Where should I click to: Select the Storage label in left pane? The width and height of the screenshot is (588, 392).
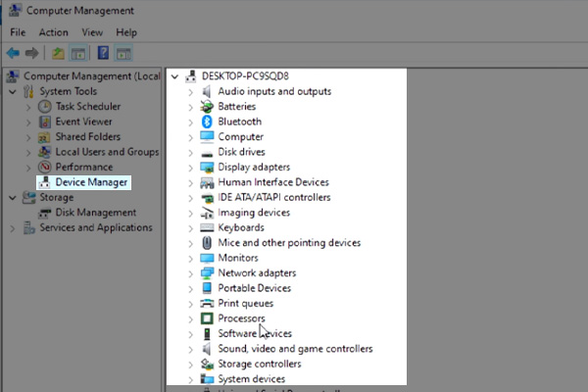point(57,197)
